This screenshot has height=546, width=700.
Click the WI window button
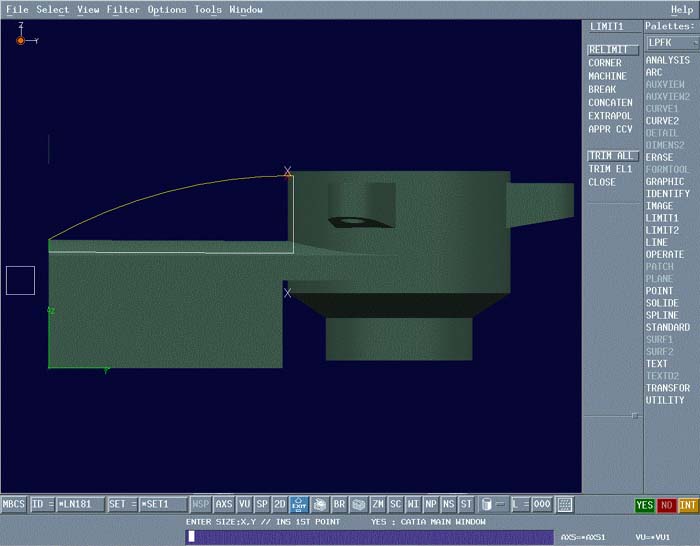413,505
